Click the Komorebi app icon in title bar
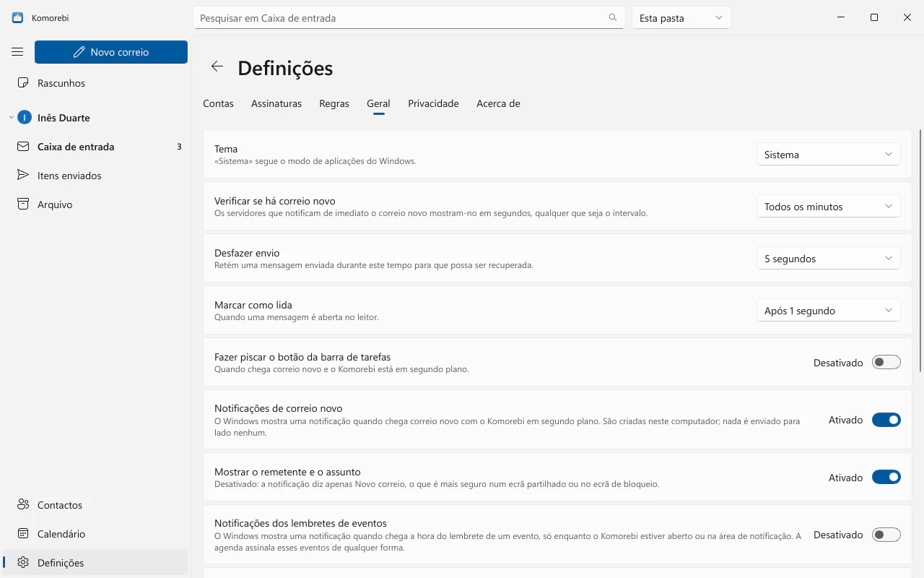The image size is (924, 578). coord(17,17)
